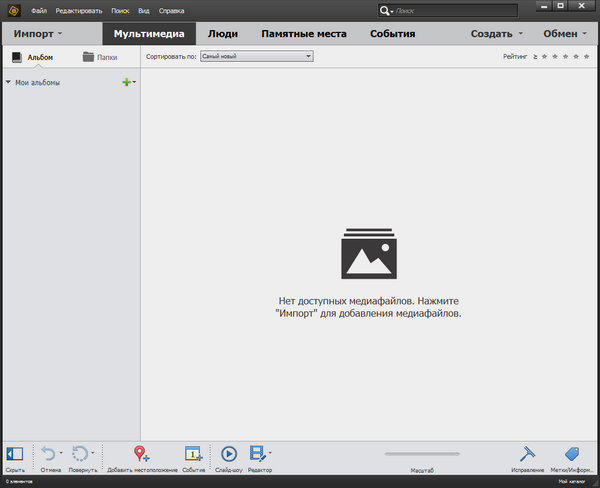Click the Масштаб zoom slider
The width and height of the screenshot is (600, 488).
click(422, 455)
